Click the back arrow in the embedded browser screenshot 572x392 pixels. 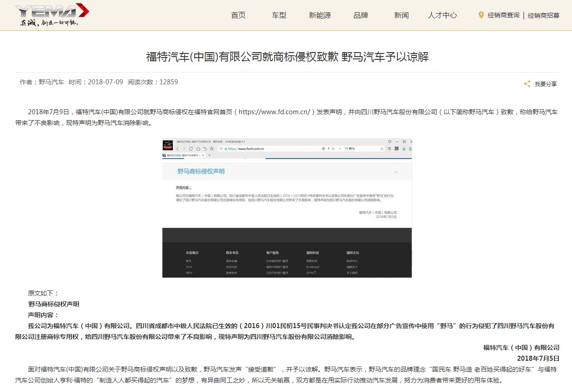click(x=178, y=149)
